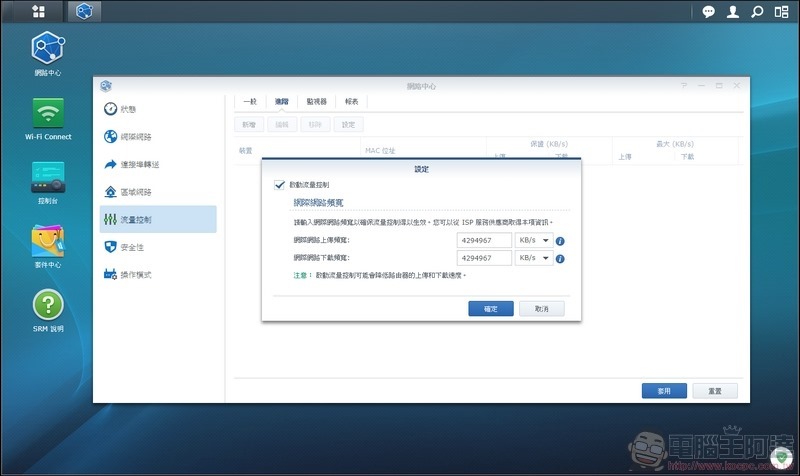This screenshot has width=800, height=476.
Task: Open the search magnifier icon
Action: pyautogui.click(x=757, y=12)
